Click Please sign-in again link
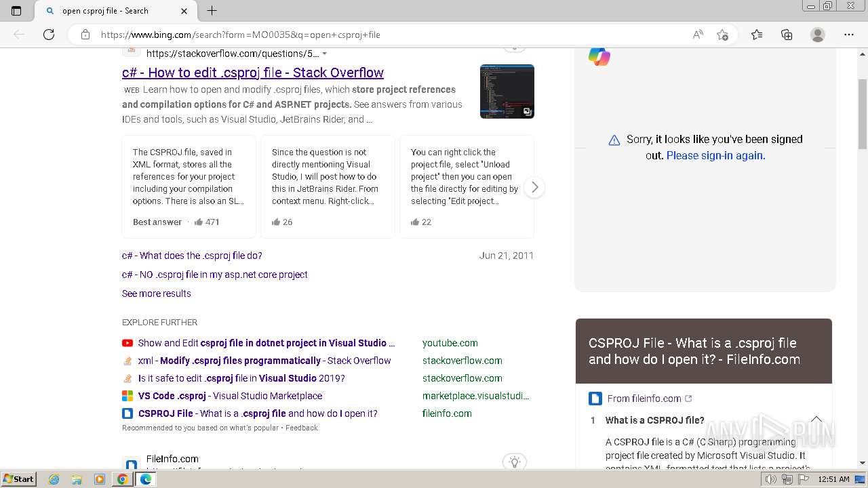 point(715,155)
